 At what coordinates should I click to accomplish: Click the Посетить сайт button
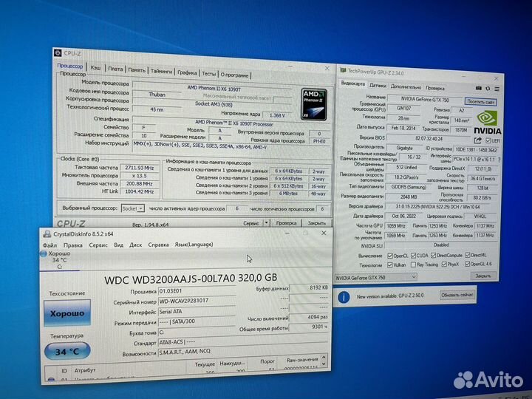(x=480, y=102)
